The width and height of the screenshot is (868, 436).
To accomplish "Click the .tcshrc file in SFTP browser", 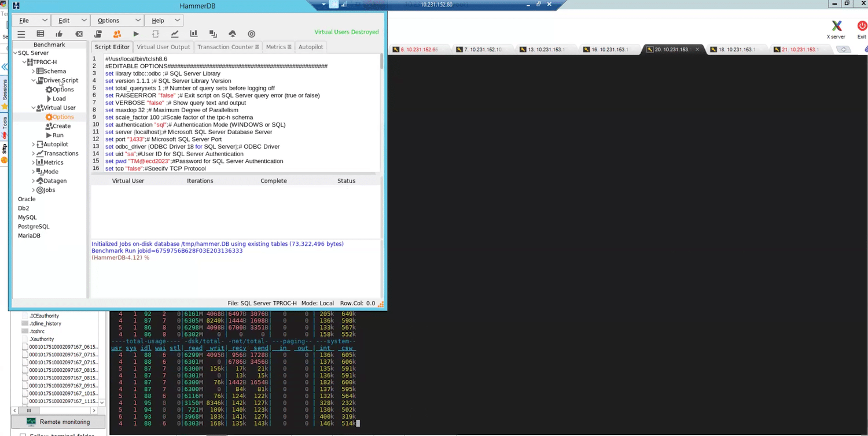I will coord(37,331).
